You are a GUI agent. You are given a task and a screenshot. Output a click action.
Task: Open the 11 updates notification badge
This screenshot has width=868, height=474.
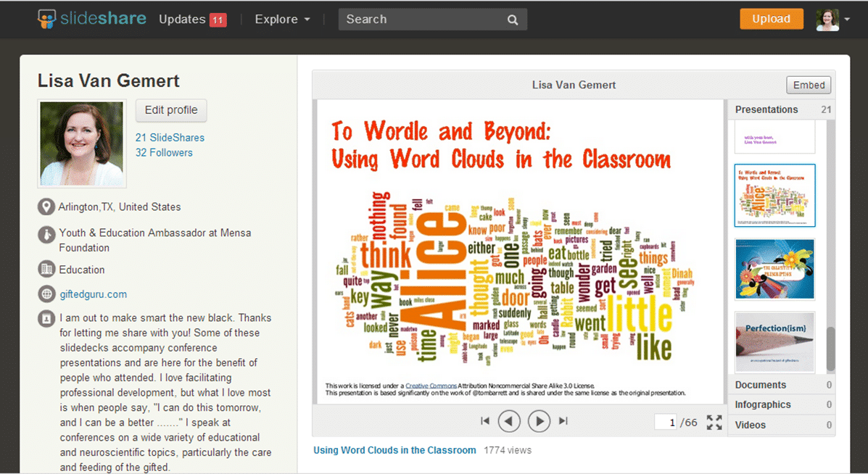pos(218,20)
